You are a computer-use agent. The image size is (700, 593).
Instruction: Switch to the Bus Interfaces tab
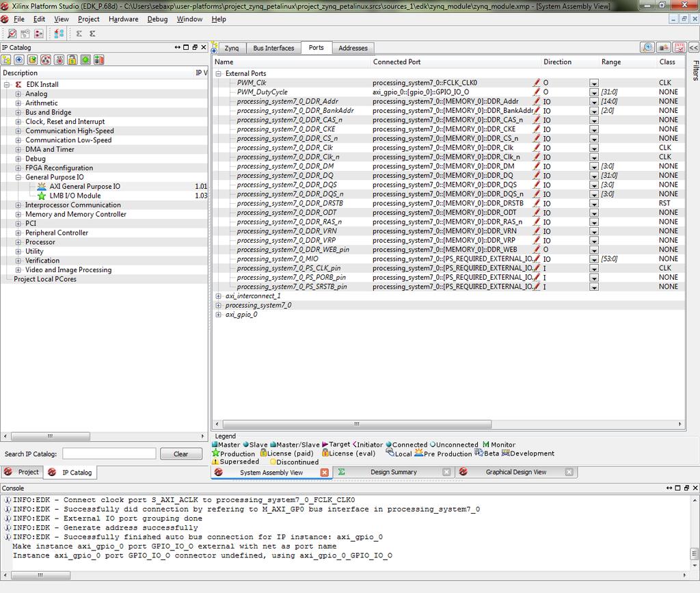(x=273, y=49)
